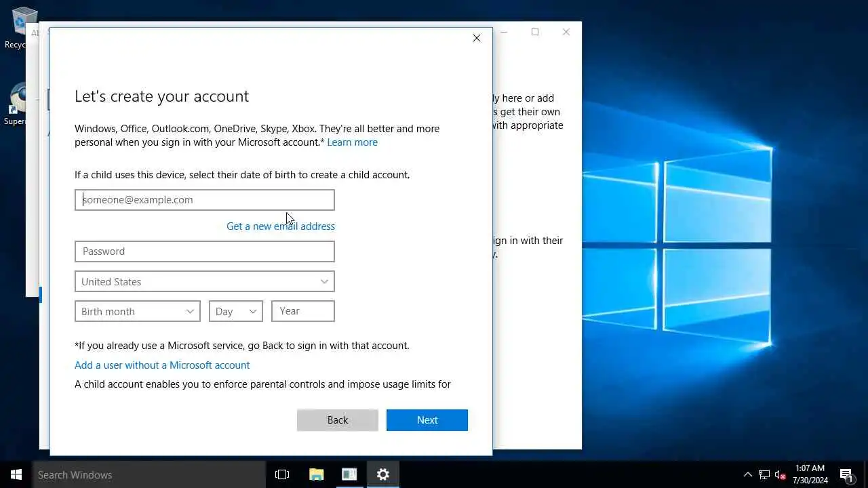Viewport: 868px width, 488px height.
Task: Open the 1:07 AM clock and date
Action: pos(810,474)
